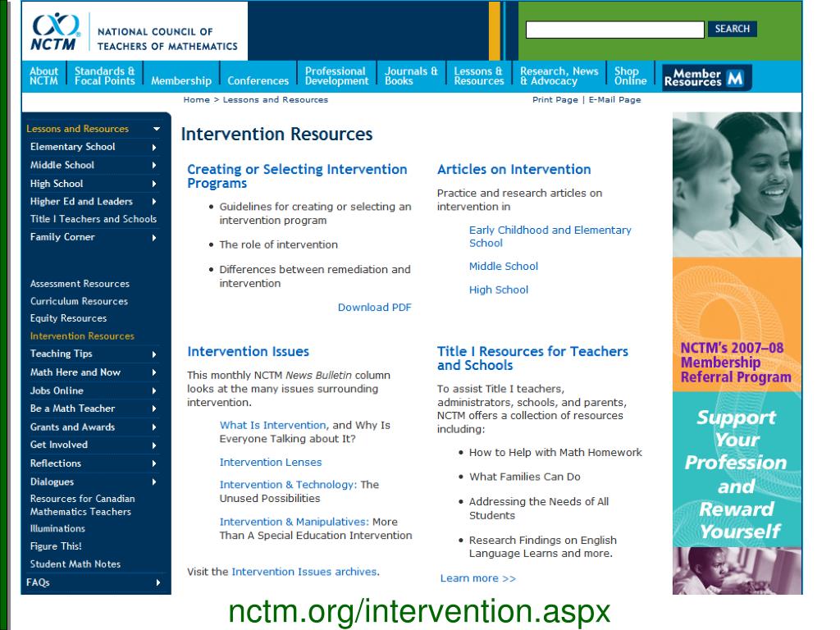Open Shop Online menu

click(x=631, y=76)
